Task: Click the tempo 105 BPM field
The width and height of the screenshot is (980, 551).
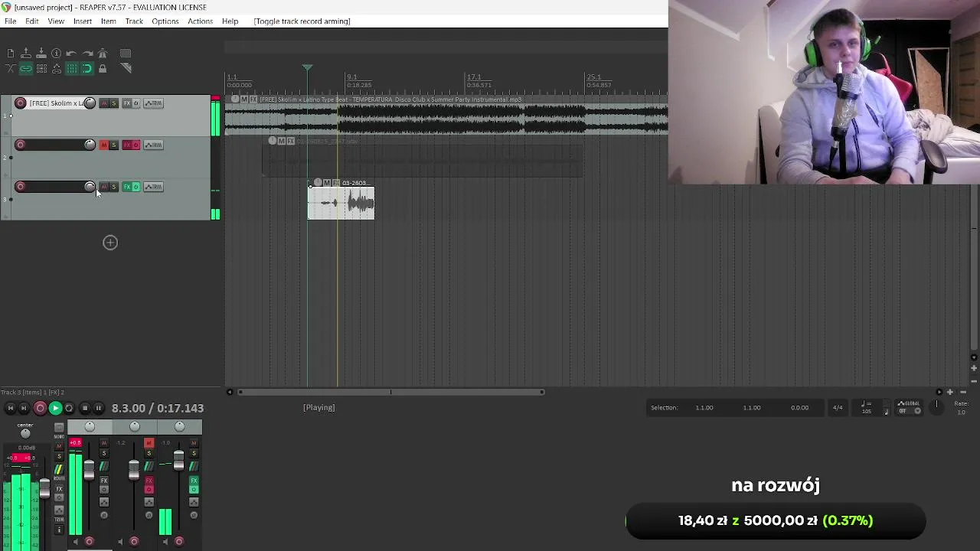Action: tap(866, 408)
